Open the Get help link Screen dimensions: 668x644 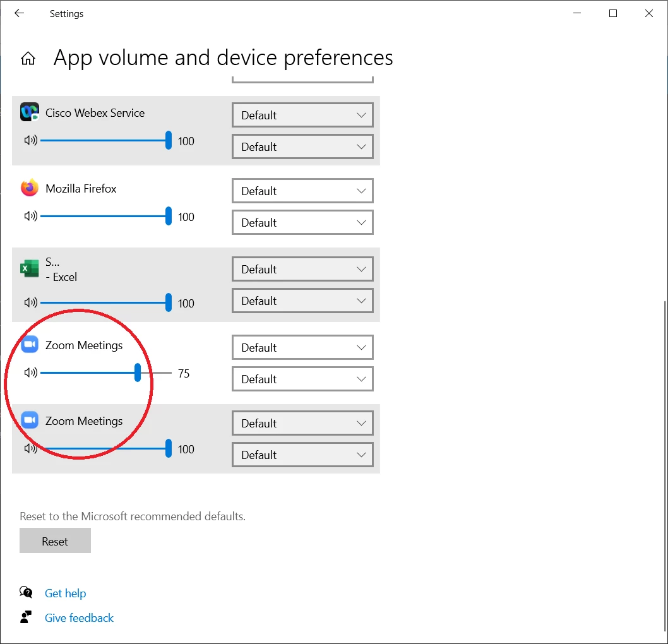click(65, 593)
